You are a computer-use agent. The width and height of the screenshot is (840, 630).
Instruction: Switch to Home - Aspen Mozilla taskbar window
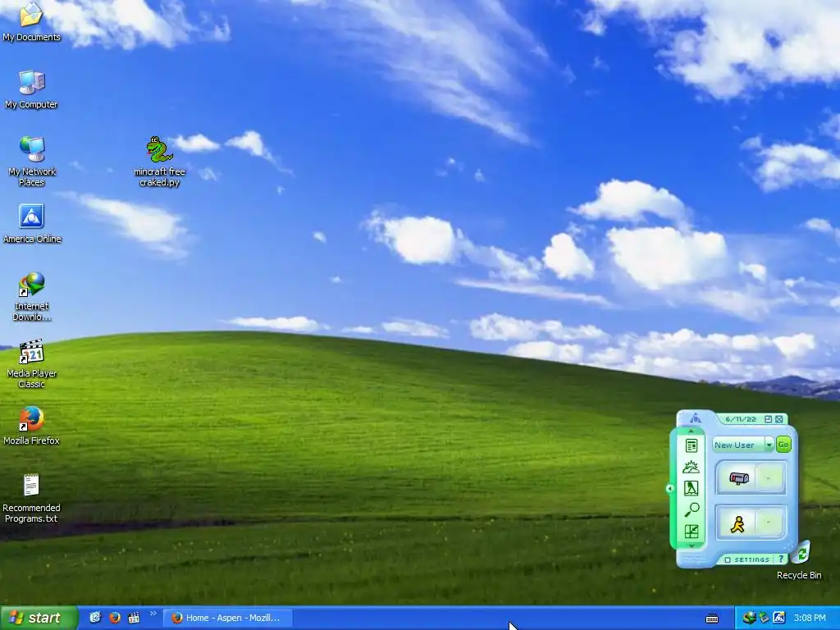tap(228, 618)
